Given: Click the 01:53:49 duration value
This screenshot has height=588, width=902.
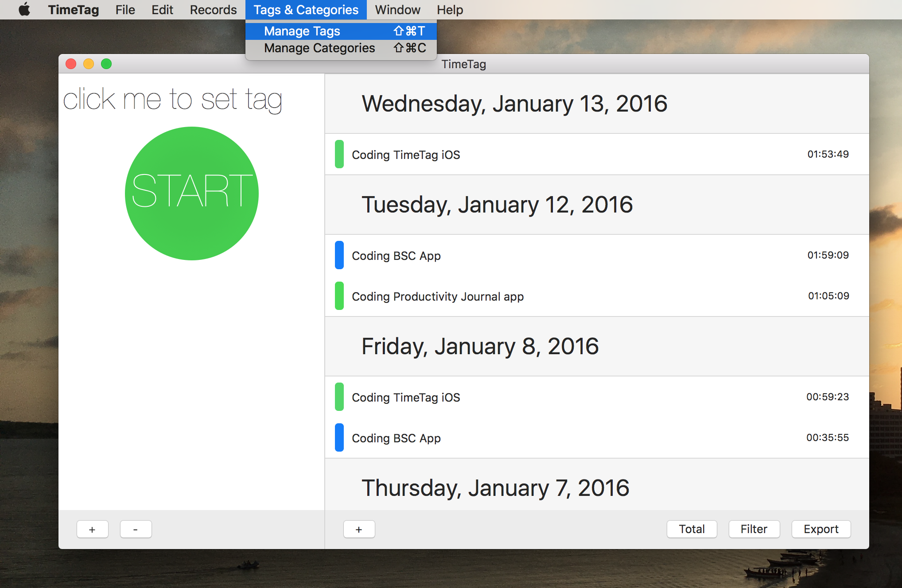Looking at the screenshot, I should 828,154.
